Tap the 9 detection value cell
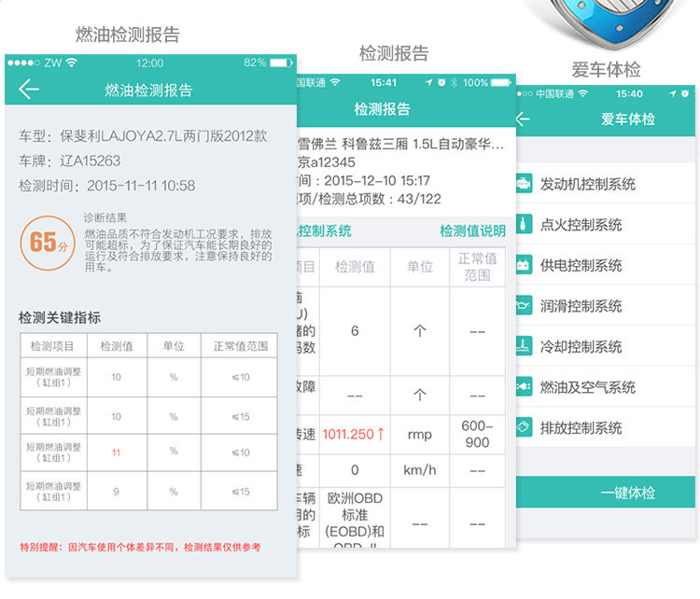 pos(117,491)
